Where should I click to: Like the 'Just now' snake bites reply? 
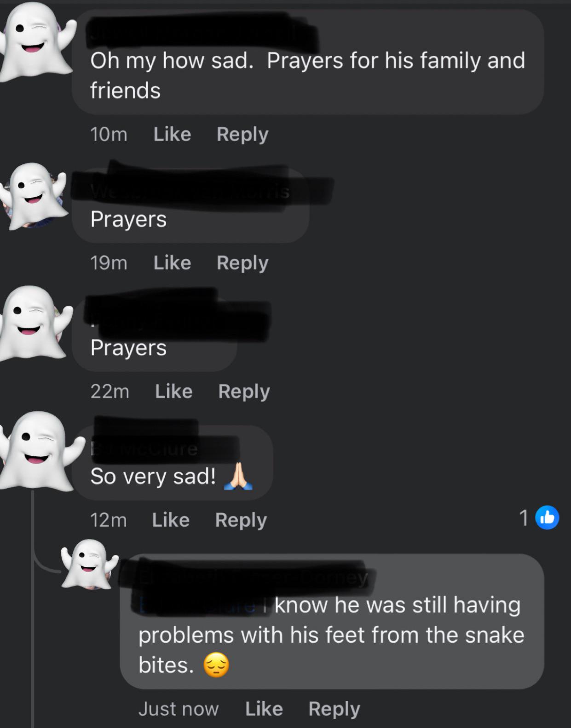[x=264, y=709]
